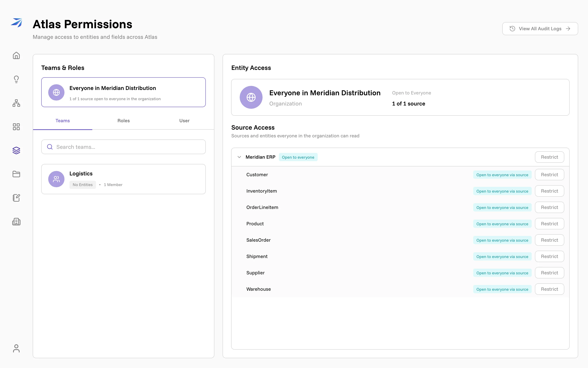Screen dimensions: 588x368
Task: Restrict the Warehouse entity
Action: [549, 289]
